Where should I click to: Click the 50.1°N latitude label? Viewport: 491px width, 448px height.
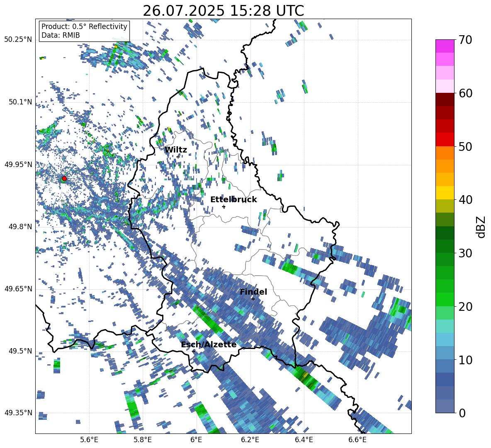click(x=20, y=102)
